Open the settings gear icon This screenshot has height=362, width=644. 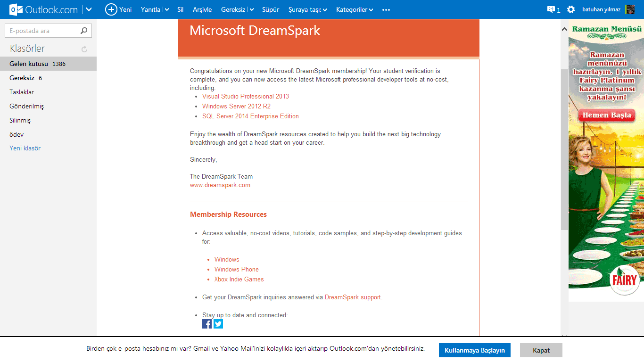point(571,9)
